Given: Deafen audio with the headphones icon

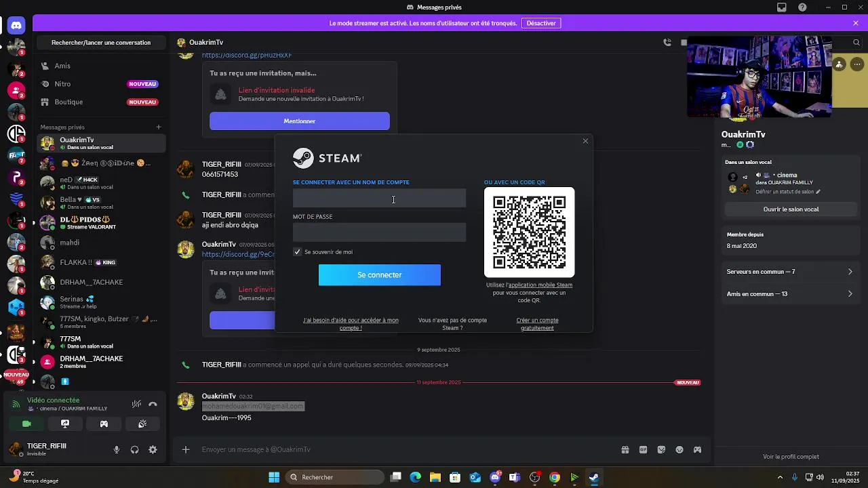Looking at the screenshot, I should click(134, 449).
